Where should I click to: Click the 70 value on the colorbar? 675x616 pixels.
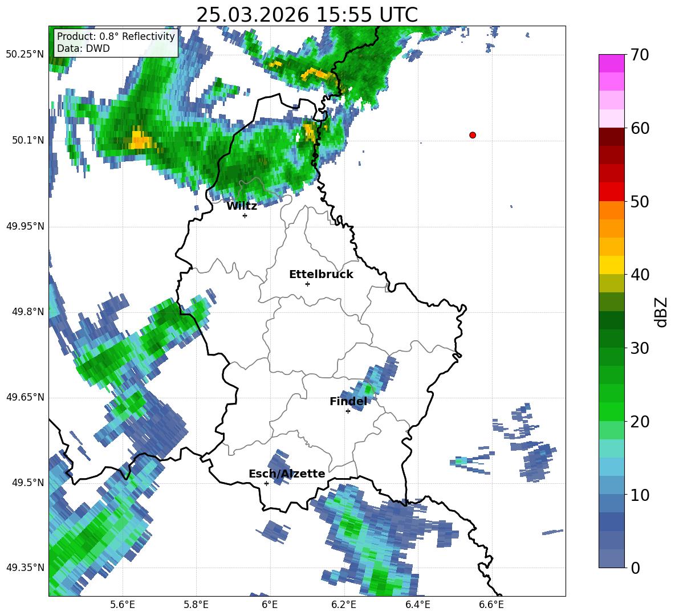pos(639,55)
